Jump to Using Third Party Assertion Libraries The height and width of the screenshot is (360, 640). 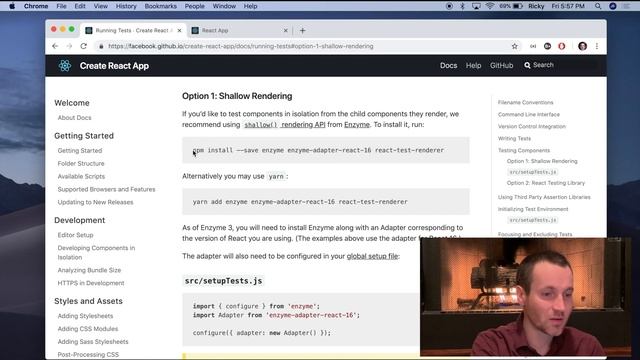point(544,197)
